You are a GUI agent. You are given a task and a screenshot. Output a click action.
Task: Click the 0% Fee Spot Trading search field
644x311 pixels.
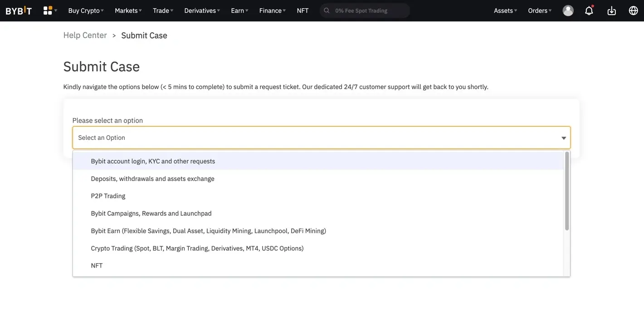pyautogui.click(x=365, y=10)
